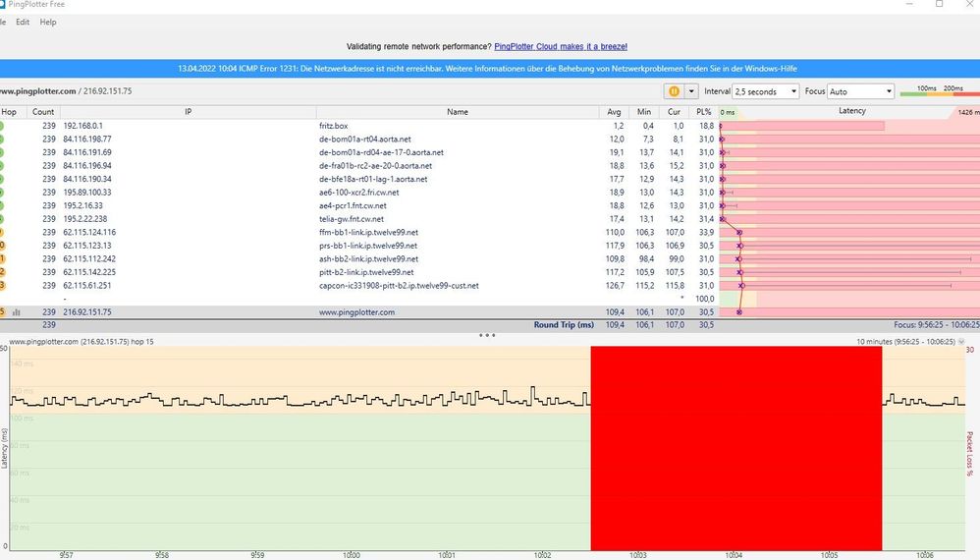Viewport: 980px width, 560px height.
Task: Select the capcon-ic331908-pitt-b2 hop row
Action: coord(490,286)
